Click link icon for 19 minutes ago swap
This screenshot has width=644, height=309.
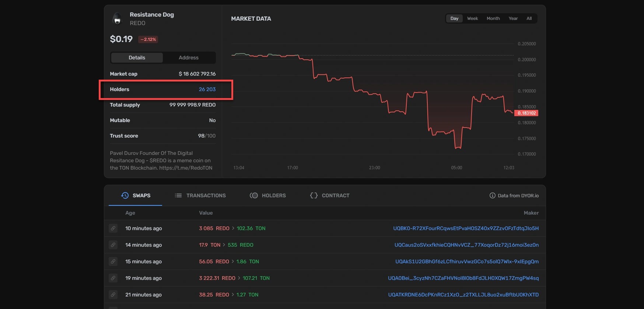coord(113,278)
